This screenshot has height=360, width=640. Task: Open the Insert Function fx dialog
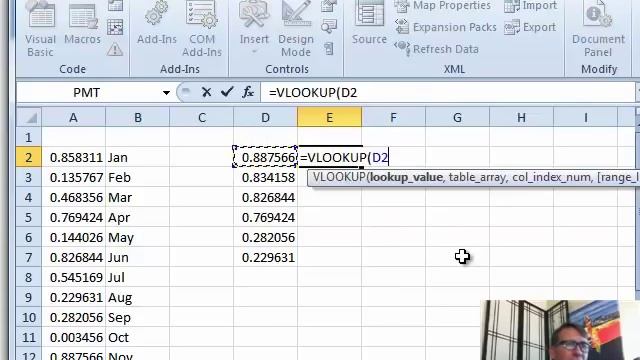pos(248,92)
